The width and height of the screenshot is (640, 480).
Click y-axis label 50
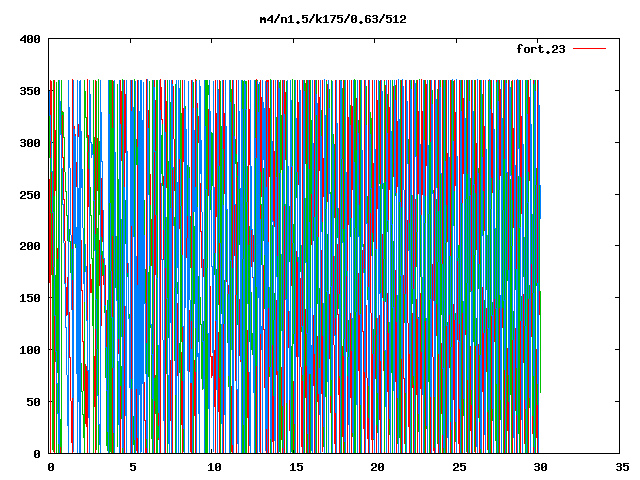[x=33, y=402]
